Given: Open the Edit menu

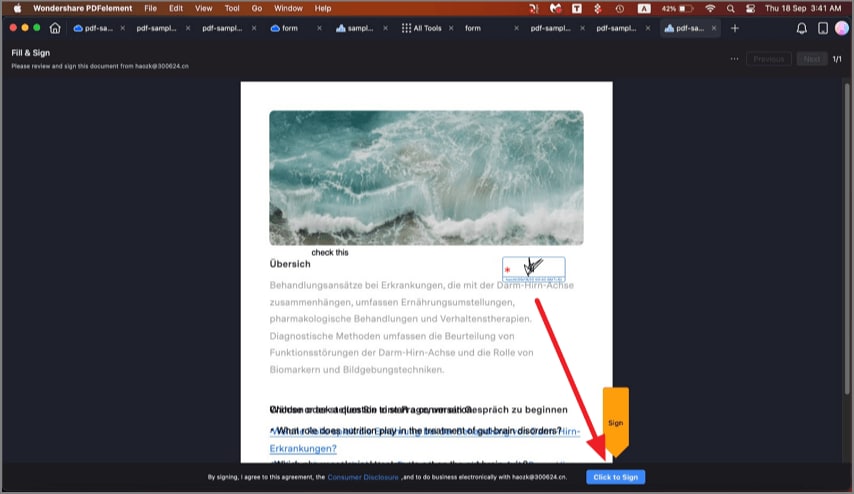Looking at the screenshot, I should (x=175, y=8).
